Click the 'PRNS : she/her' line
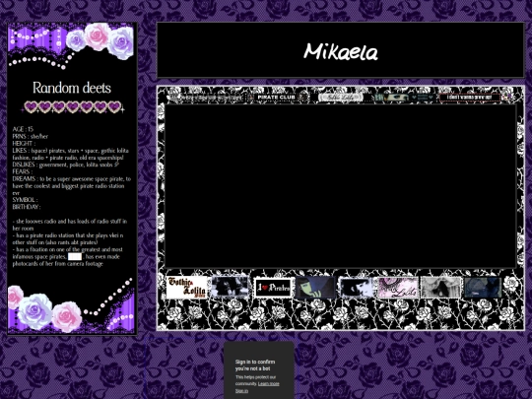The width and height of the screenshot is (532, 399). click(31, 136)
